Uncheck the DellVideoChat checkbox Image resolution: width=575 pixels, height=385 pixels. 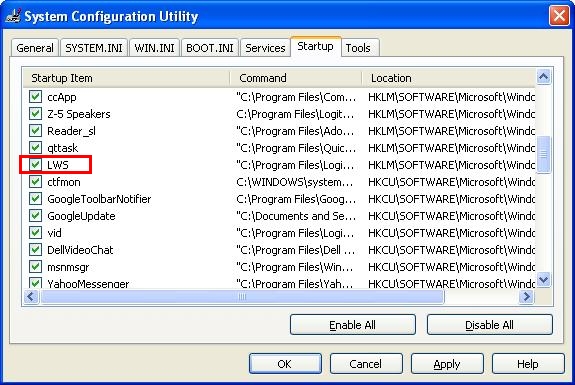pos(35,250)
